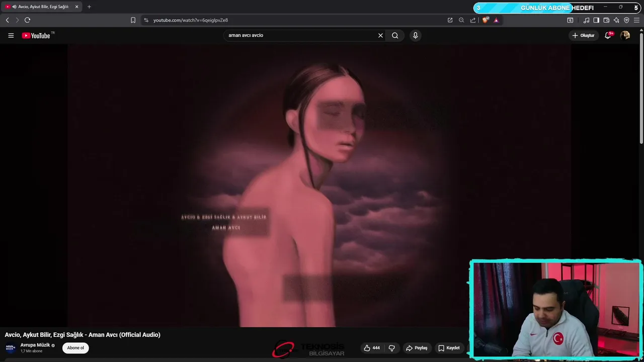Go back in browser history
This screenshot has width=644, height=362.
(7, 20)
